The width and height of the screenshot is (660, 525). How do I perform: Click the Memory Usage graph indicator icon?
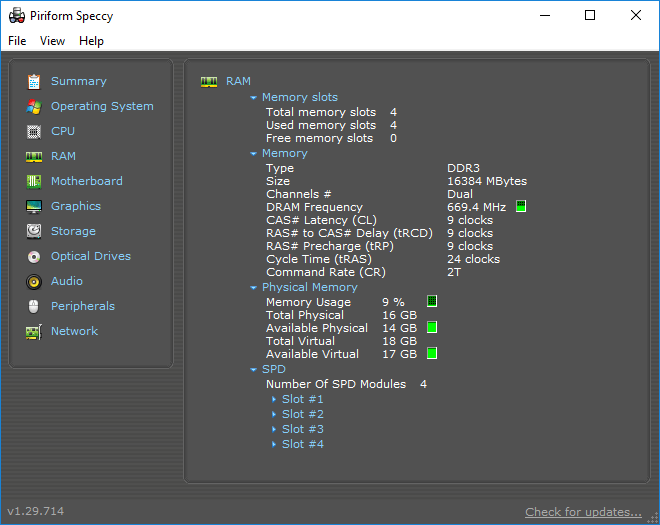(432, 301)
